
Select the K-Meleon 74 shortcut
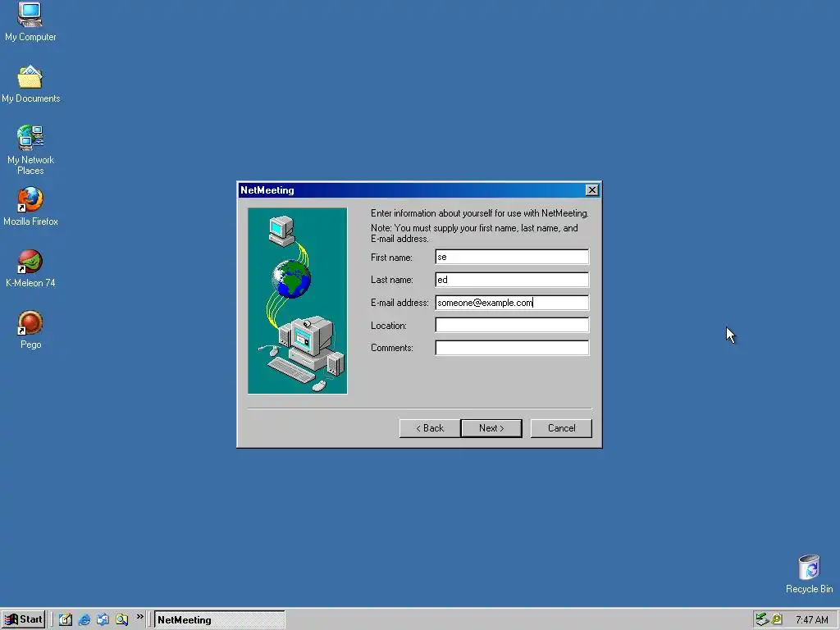30,268
